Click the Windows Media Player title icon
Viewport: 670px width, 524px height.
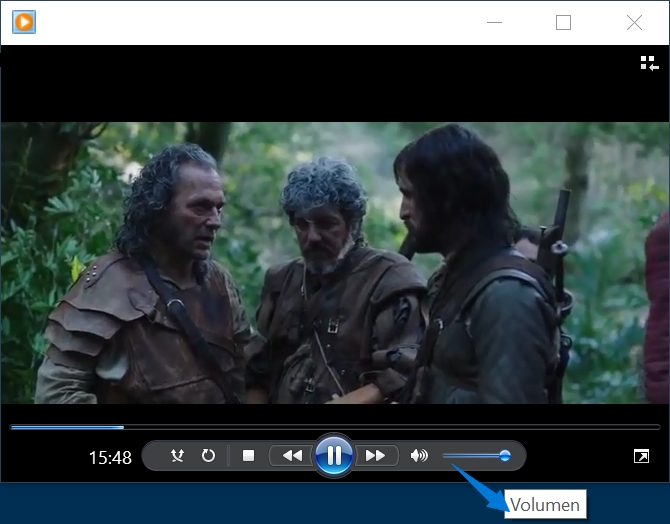pyautogui.click(x=24, y=22)
